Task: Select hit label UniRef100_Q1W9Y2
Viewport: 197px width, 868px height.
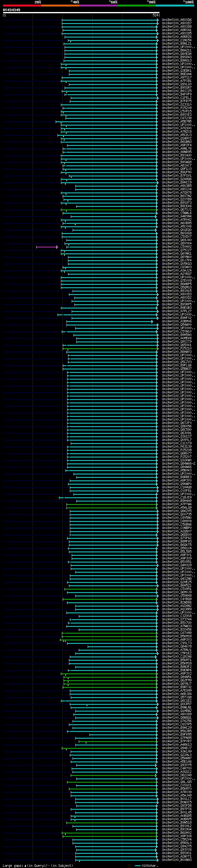Action: point(177,139)
